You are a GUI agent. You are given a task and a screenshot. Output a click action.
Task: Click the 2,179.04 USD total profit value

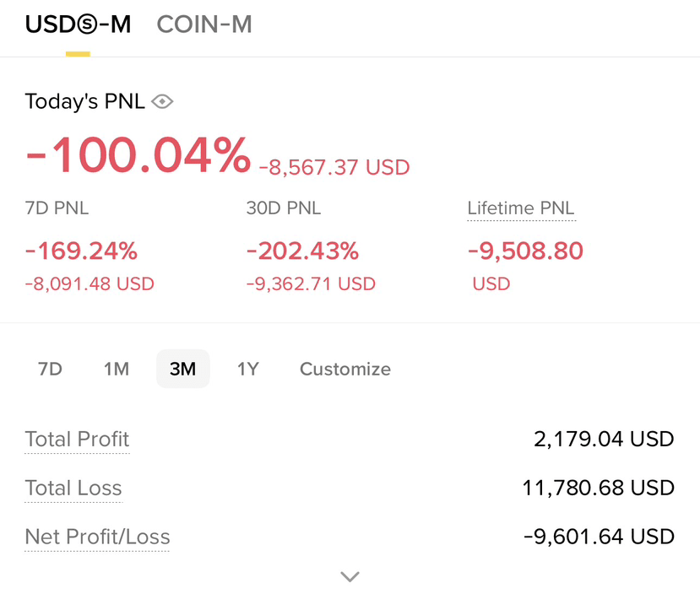click(x=604, y=440)
